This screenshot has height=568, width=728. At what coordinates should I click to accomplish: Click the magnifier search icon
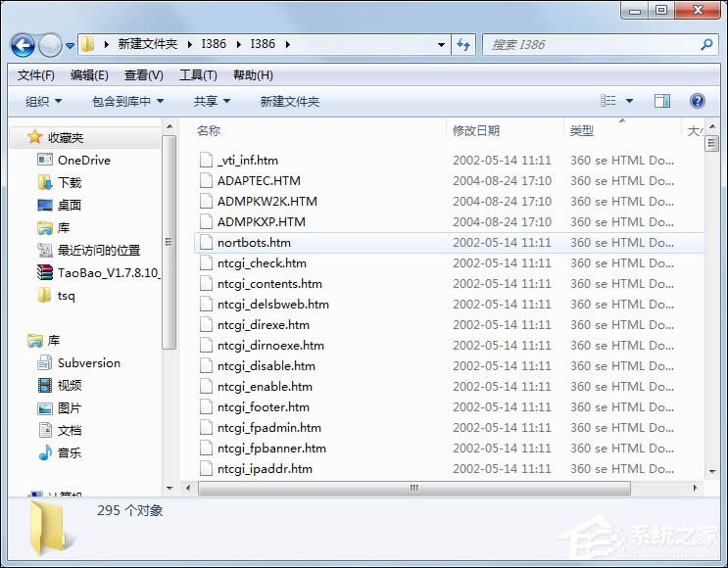coord(706,44)
